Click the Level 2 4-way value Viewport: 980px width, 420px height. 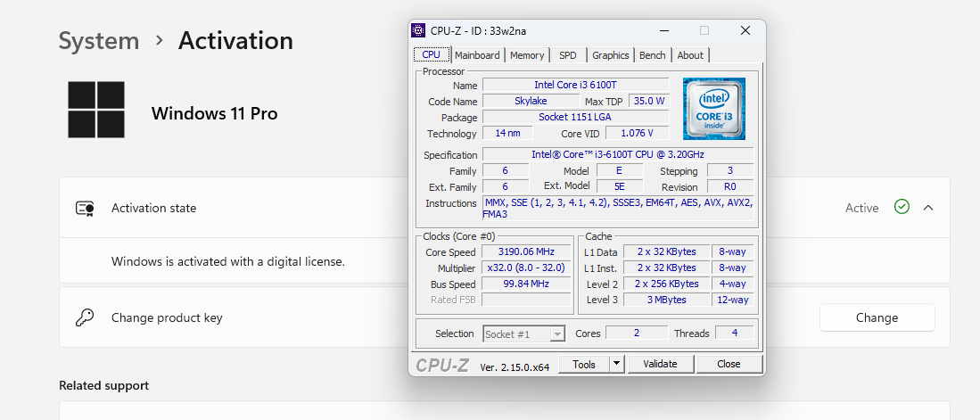[x=732, y=284]
